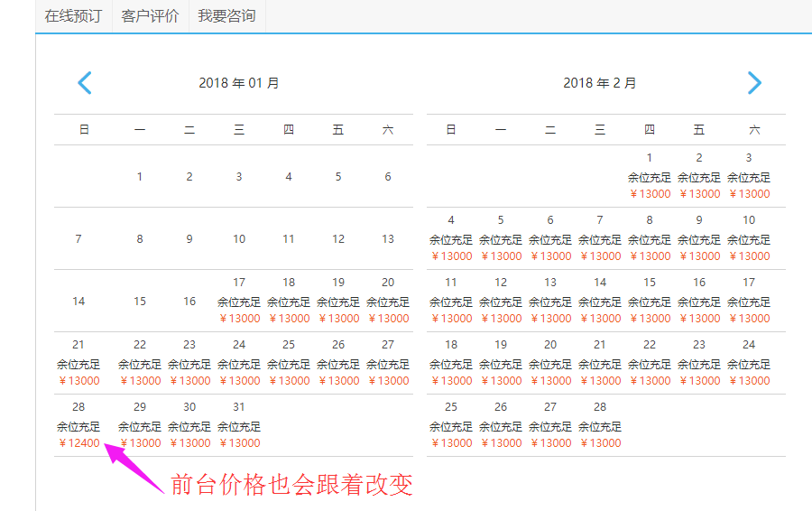This screenshot has height=511, width=812.
Task: Click January 21 date cell
Action: 78,363
